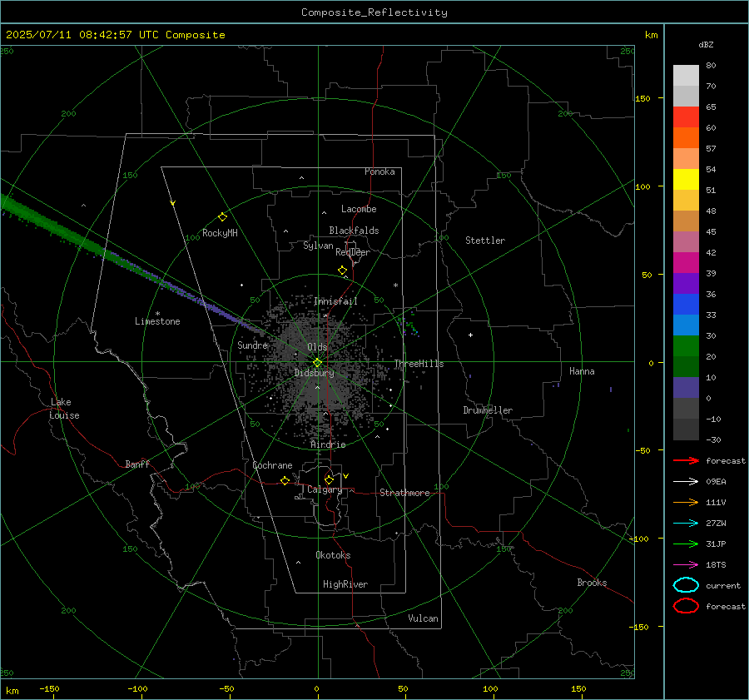Select the red 60-65 dBZ color swatch
Image resolution: width=749 pixels, height=700 pixels.
[686, 117]
